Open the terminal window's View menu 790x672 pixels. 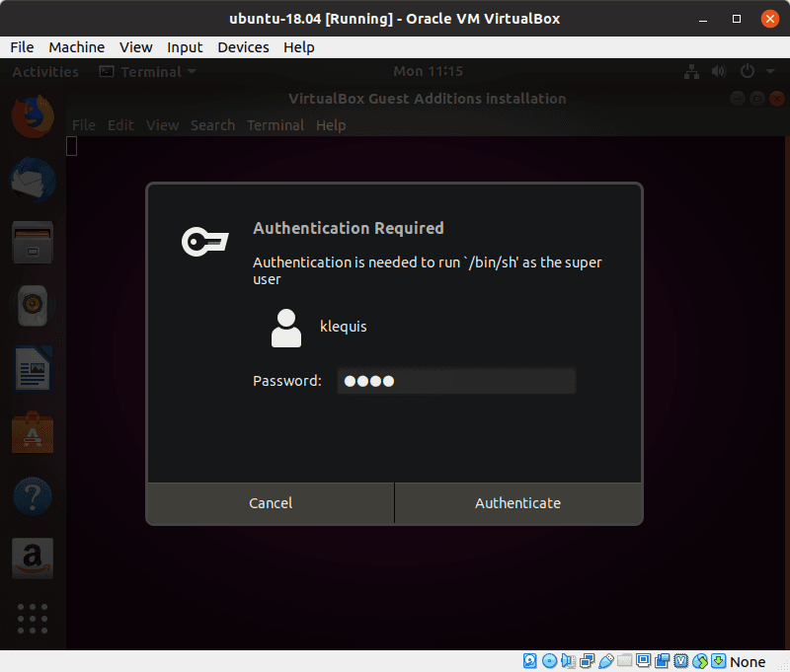(162, 125)
